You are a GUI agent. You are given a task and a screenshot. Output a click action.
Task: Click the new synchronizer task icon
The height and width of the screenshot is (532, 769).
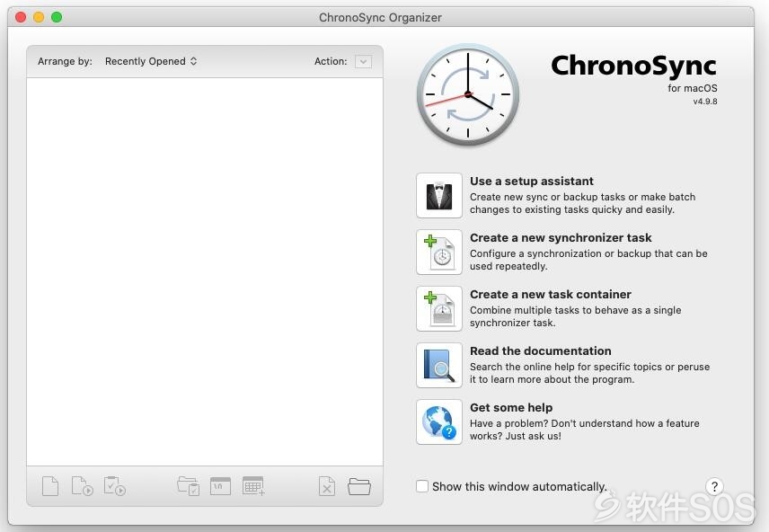439,253
